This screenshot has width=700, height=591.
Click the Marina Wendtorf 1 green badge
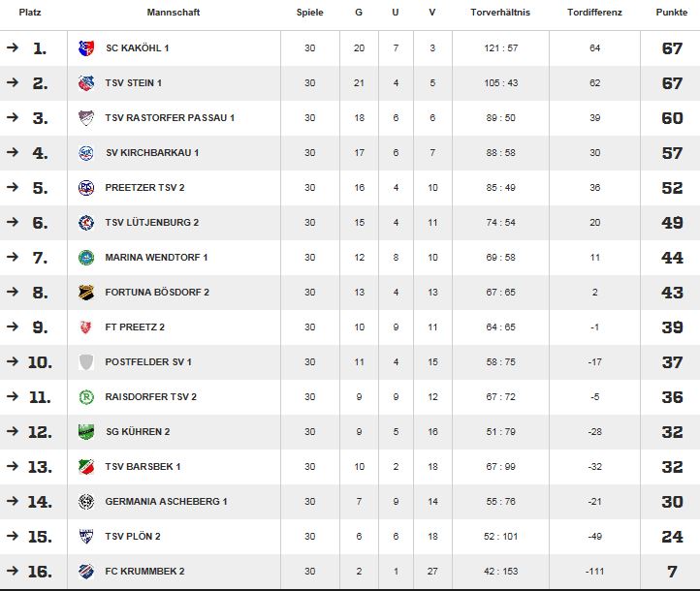pos(86,258)
